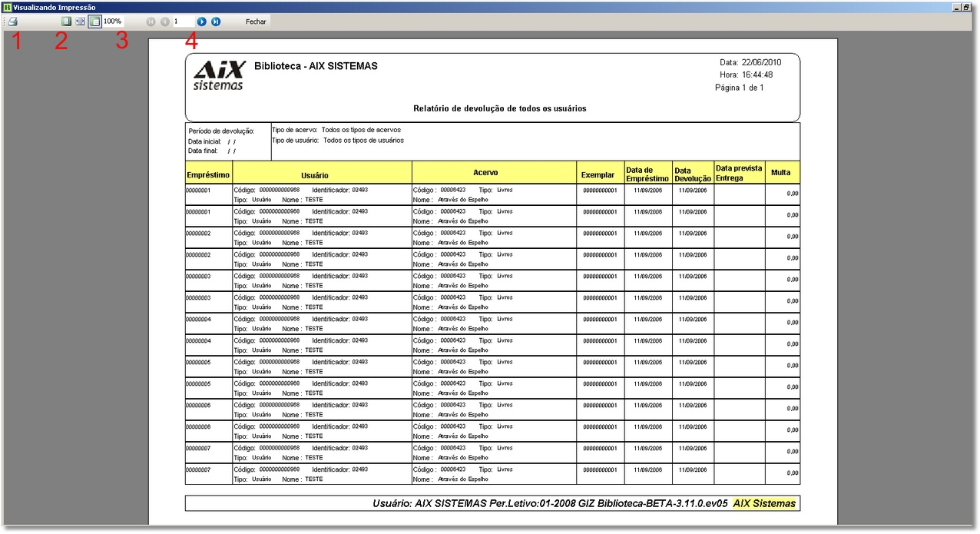The width and height of the screenshot is (980, 534).
Task: Toggle the 100% zoom view button
Action: pos(94,22)
